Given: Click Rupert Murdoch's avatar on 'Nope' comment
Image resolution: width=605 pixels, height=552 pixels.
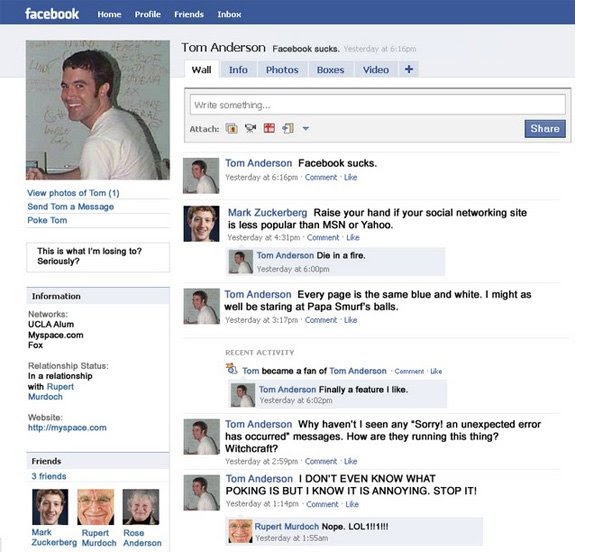Looking at the screenshot, I should (x=240, y=531).
